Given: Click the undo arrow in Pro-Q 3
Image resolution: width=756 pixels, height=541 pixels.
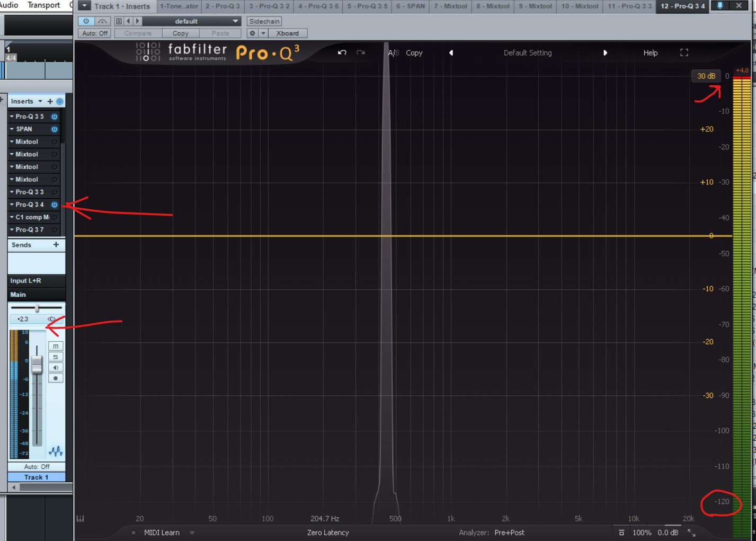Looking at the screenshot, I should pyautogui.click(x=342, y=52).
